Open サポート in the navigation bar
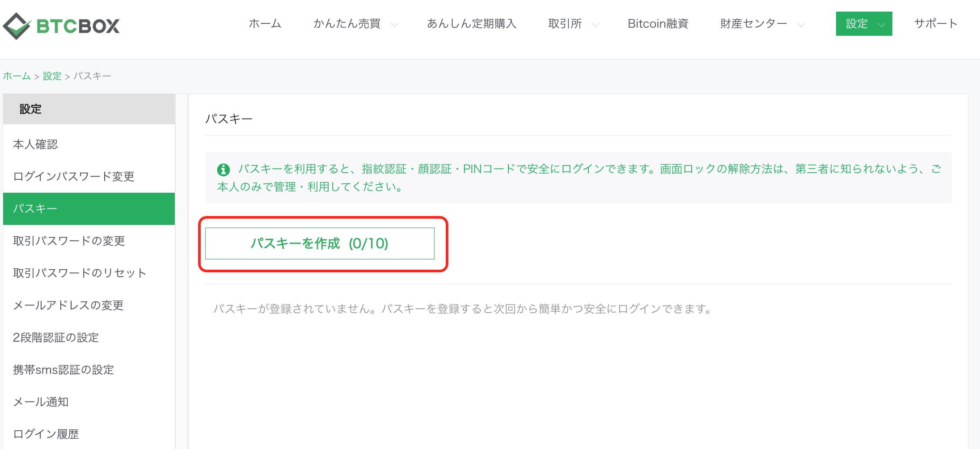Screen dimensions: 980x449 coord(935,24)
